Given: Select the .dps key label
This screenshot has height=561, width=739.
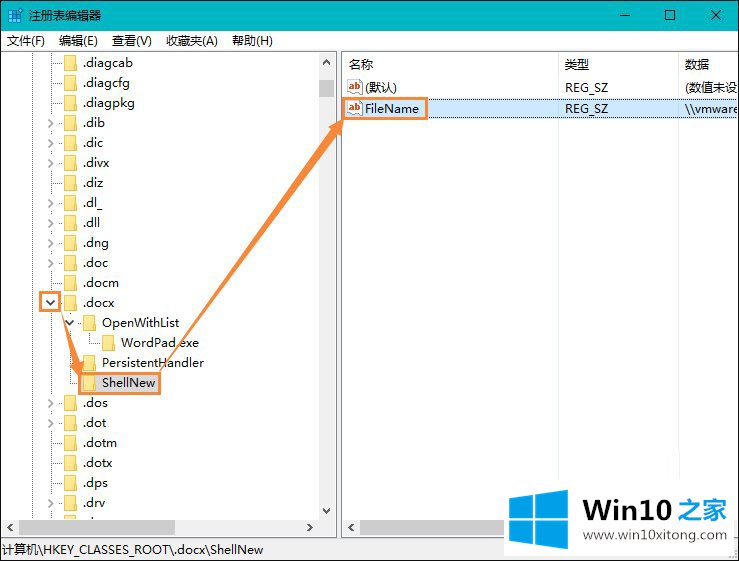Looking at the screenshot, I should coord(95,483).
